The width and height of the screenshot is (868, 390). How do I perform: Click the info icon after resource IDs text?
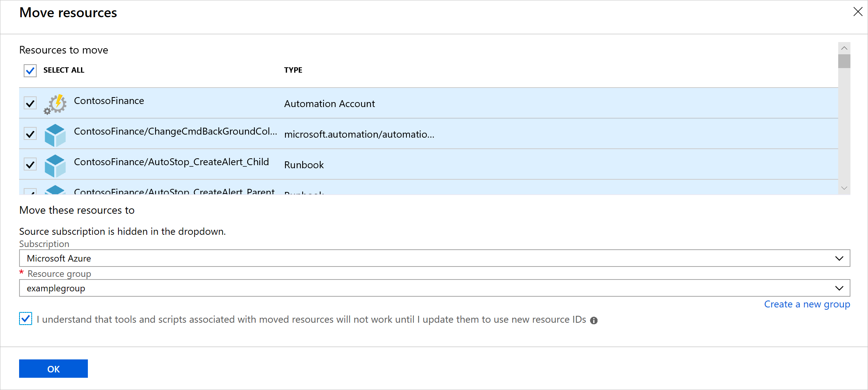coord(594,320)
